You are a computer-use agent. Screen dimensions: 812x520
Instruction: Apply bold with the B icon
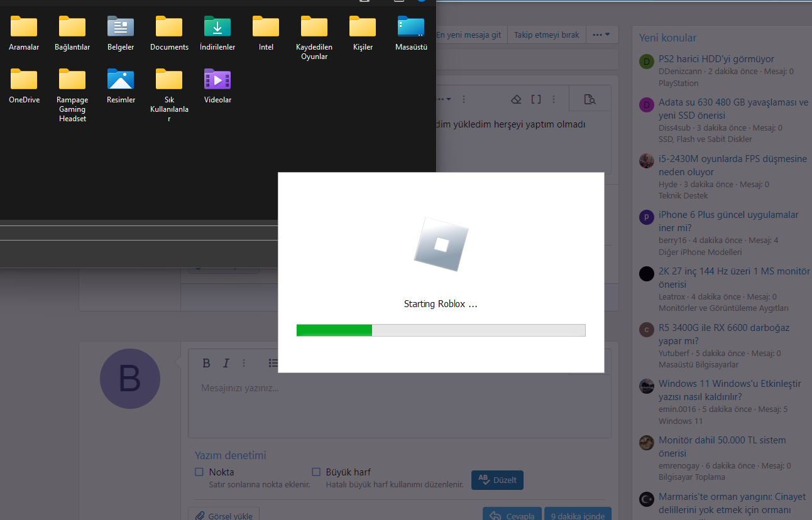(x=206, y=363)
